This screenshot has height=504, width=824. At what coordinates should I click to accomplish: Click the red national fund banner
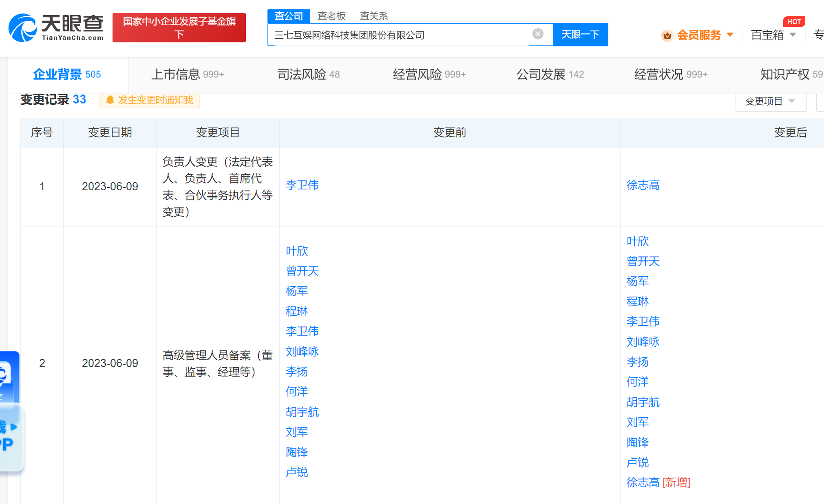[179, 28]
